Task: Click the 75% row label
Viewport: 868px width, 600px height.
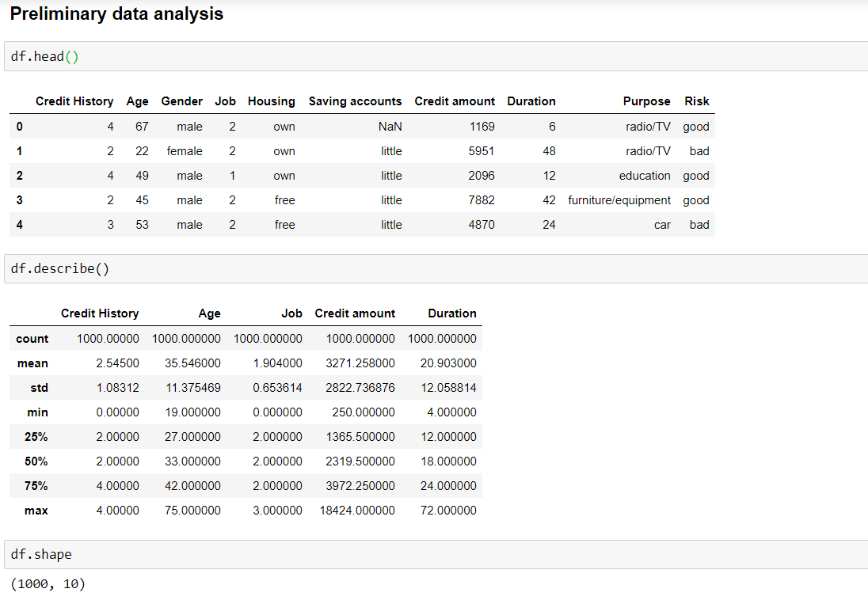Action: pos(36,486)
